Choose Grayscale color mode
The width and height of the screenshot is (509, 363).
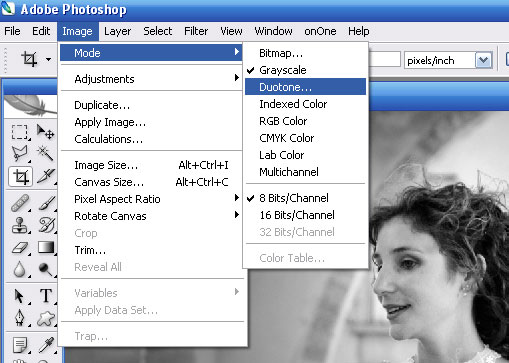coord(305,70)
